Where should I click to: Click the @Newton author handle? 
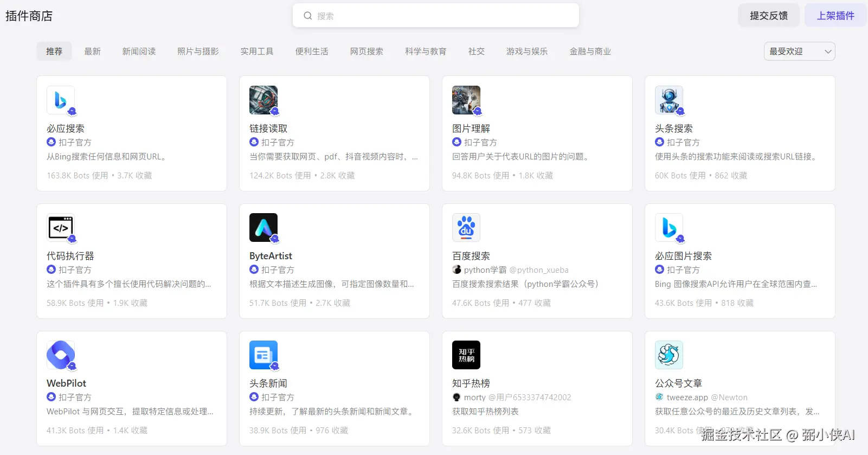(729, 397)
